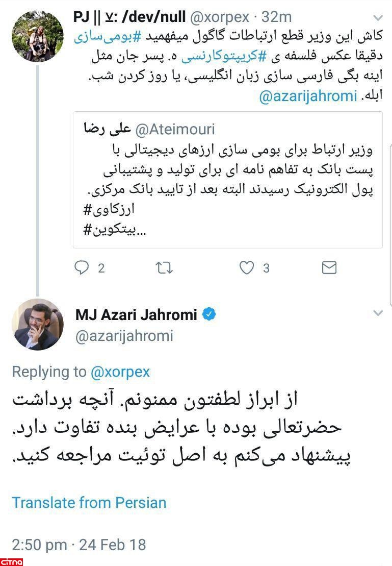Viewport: 392px width, 566px height.
Task: Like the tweet with heart icon
Action: point(247,267)
